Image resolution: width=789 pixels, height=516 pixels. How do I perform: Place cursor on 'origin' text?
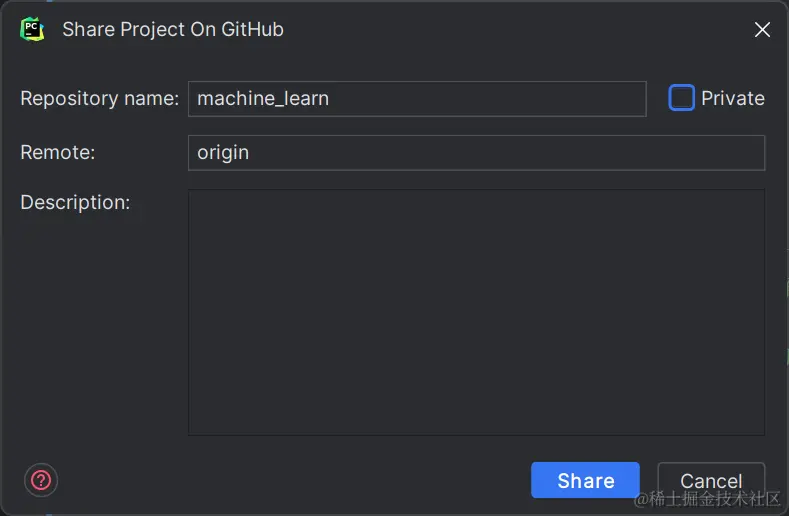point(223,153)
